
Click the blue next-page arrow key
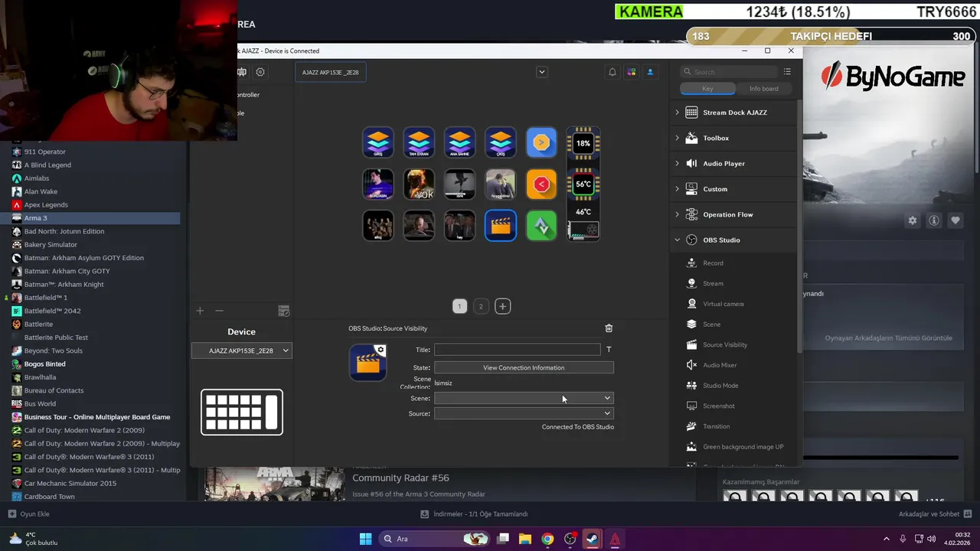click(x=541, y=142)
